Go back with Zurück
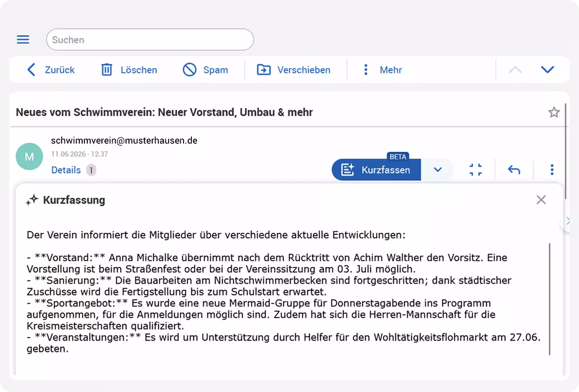The image size is (579, 392). [51, 70]
